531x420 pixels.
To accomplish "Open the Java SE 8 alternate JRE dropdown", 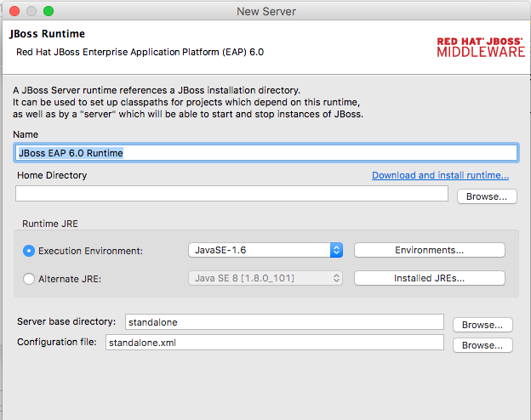I will click(x=265, y=278).
